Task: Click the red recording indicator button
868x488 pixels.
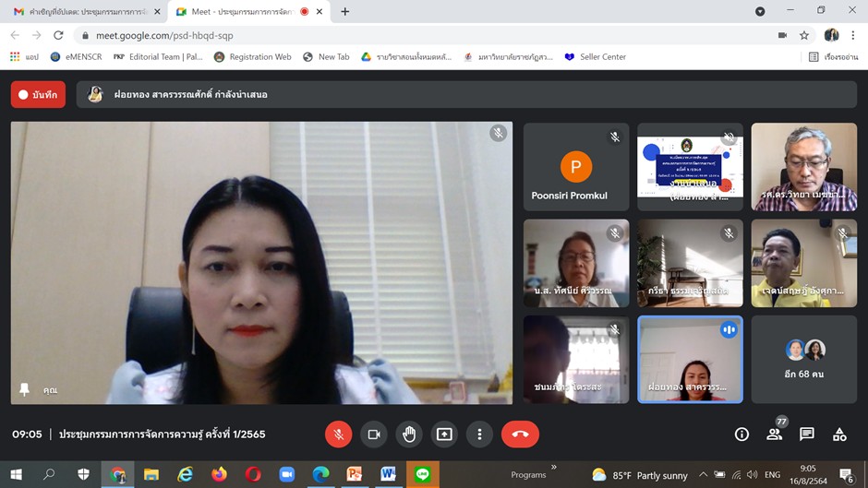Action: 38,94
